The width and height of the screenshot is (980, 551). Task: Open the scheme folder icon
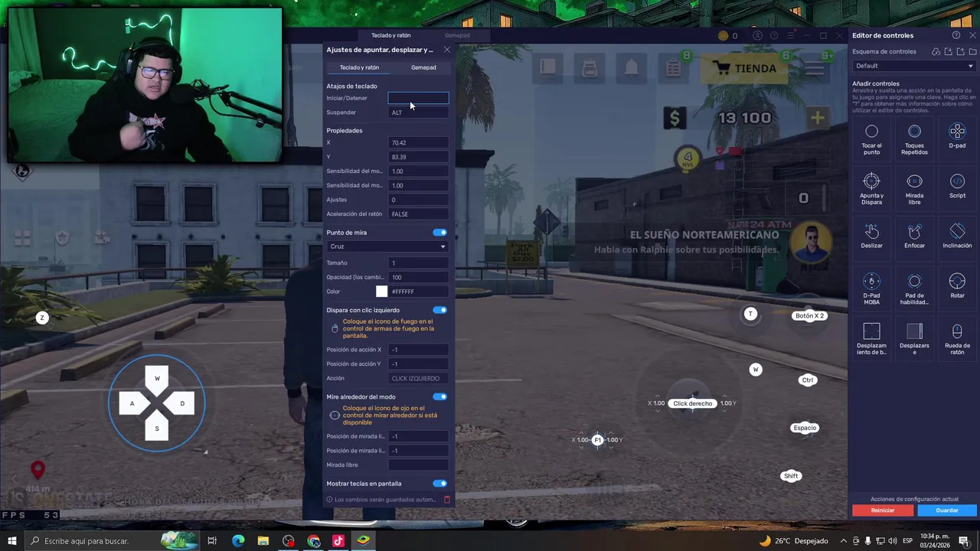point(972,51)
